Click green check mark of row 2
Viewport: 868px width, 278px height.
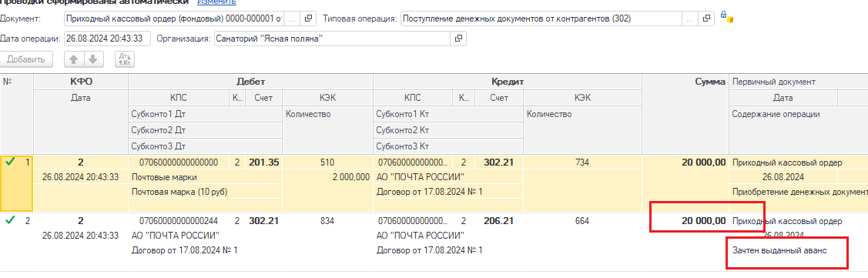coord(11,220)
